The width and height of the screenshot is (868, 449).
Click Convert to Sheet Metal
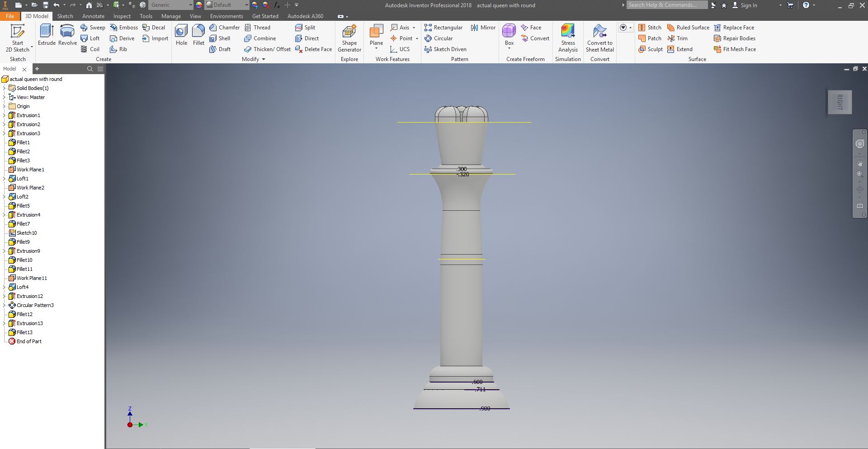pos(600,38)
